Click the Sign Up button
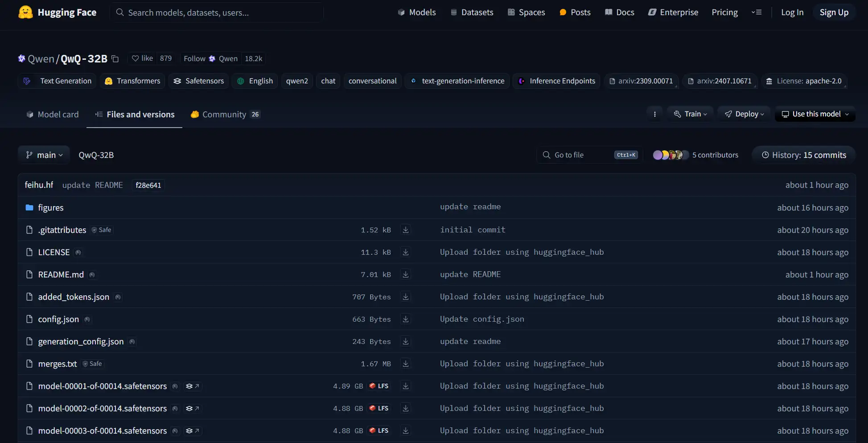 pos(834,12)
